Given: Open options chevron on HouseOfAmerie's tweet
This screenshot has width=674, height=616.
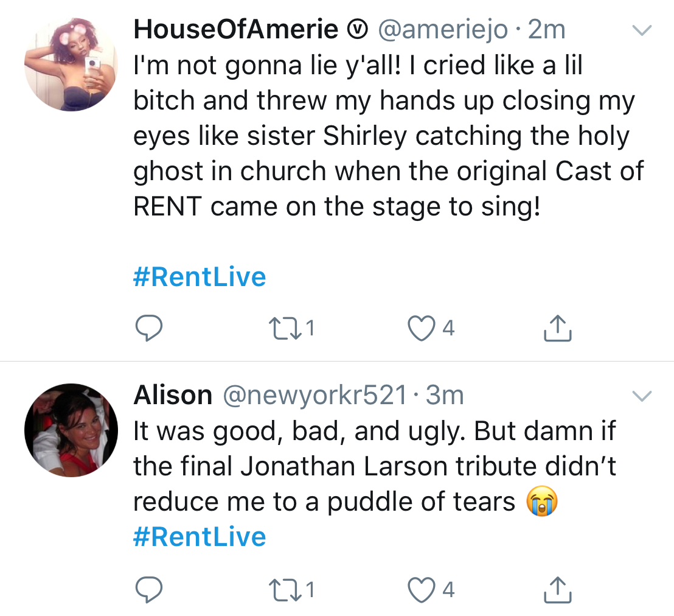Looking at the screenshot, I should (642, 29).
